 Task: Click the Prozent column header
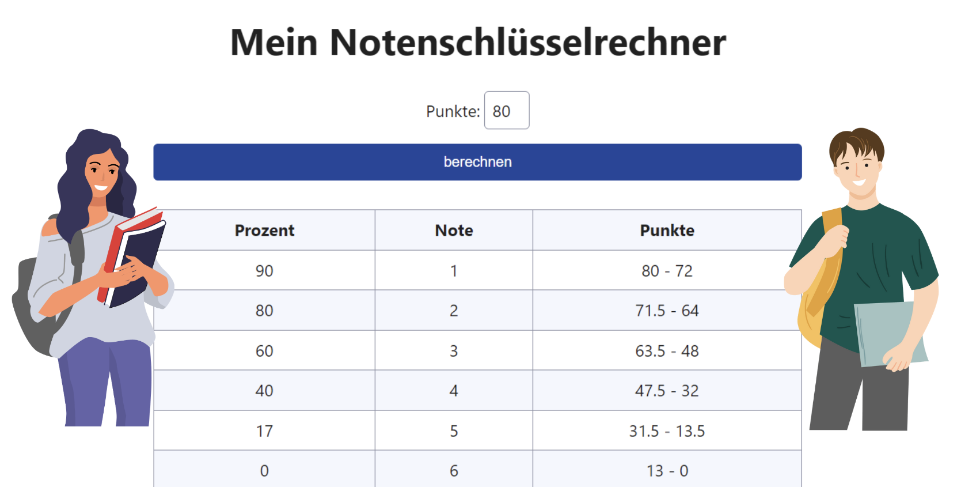(265, 230)
